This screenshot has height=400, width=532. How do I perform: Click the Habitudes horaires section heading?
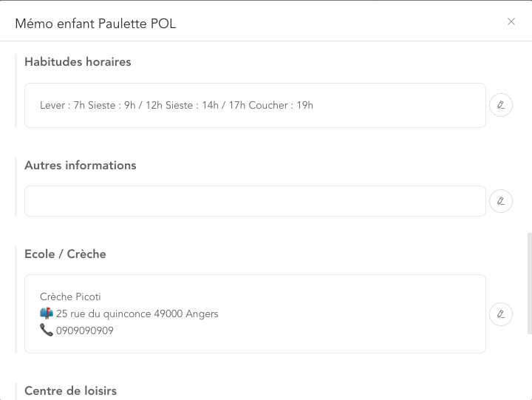78,62
